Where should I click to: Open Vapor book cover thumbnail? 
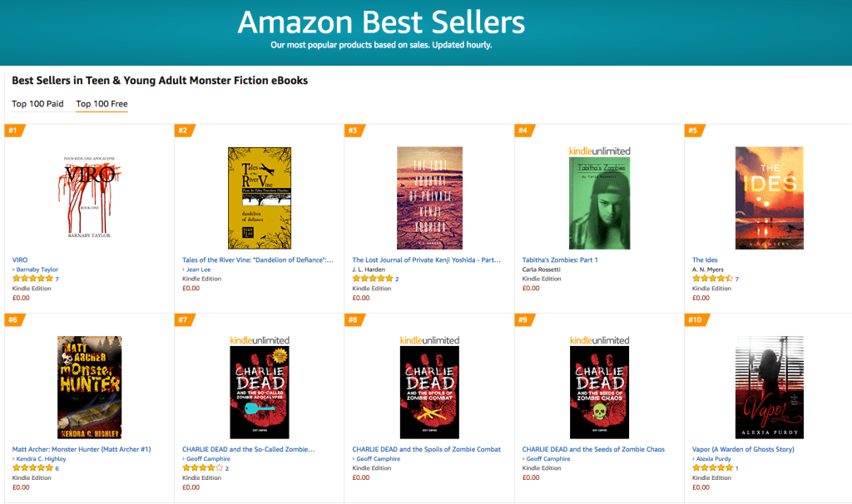(x=770, y=388)
